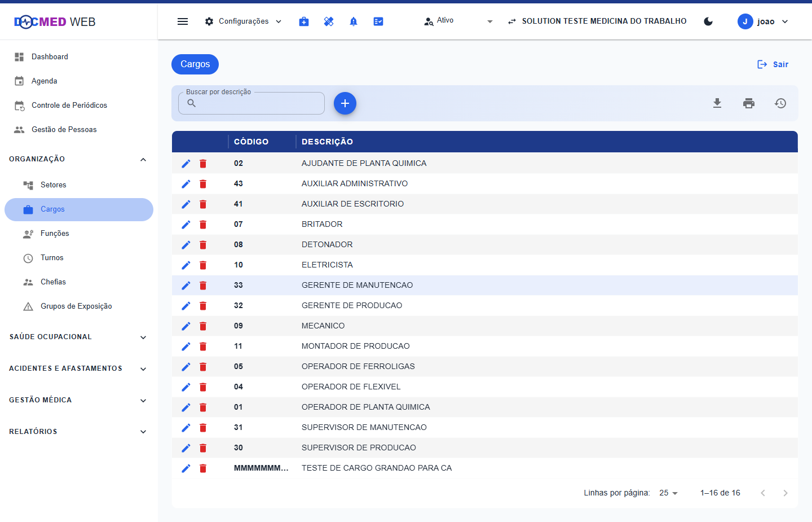Expand the GESTÃO MÉDICA section
812x522 pixels.
pos(79,400)
